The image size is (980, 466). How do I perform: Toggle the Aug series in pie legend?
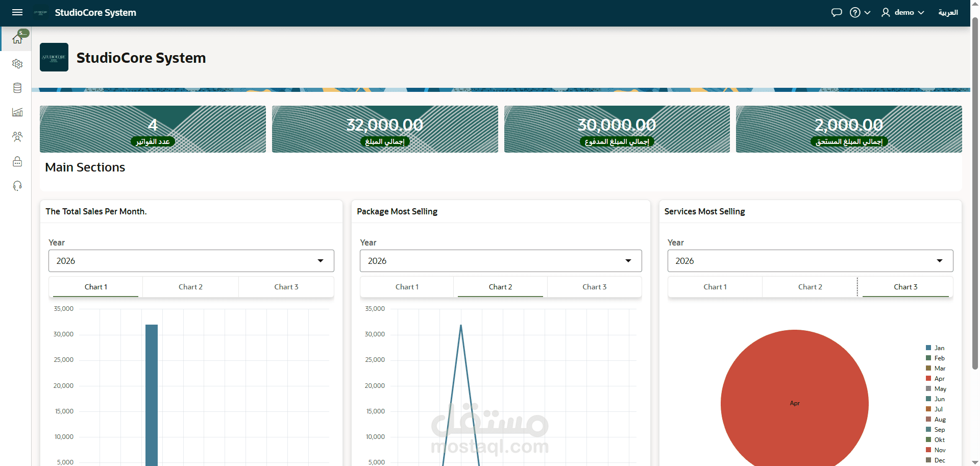[936, 420]
